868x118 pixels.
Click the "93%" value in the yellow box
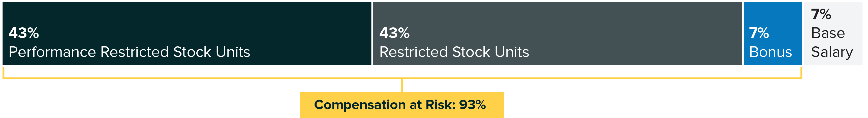pyautogui.click(x=472, y=105)
